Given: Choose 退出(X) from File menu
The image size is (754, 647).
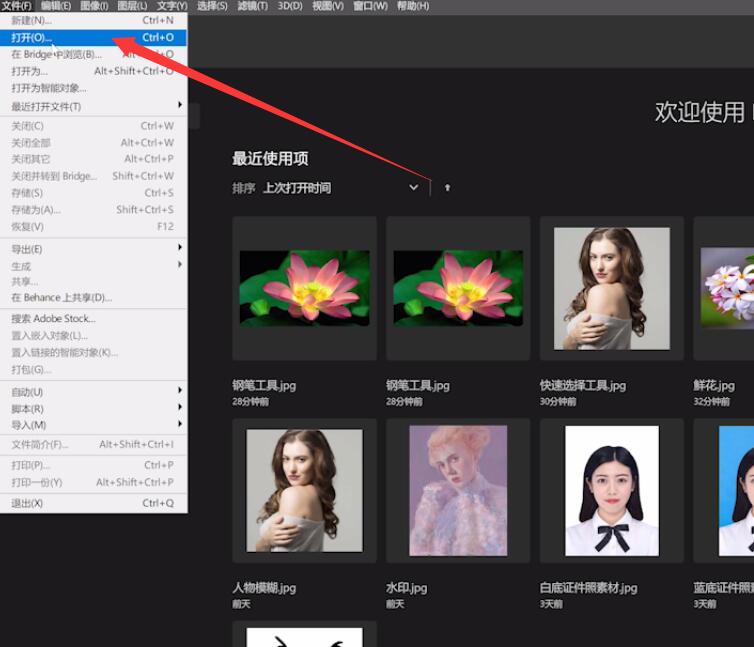Looking at the screenshot, I should click(x=93, y=503).
